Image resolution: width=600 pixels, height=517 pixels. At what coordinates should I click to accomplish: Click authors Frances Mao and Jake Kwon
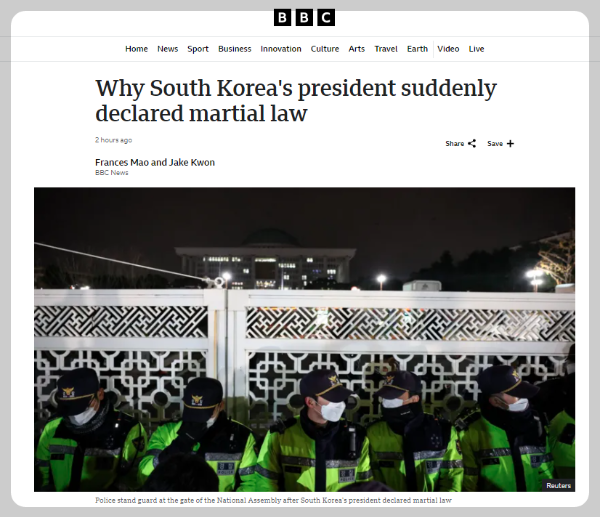coord(155,162)
